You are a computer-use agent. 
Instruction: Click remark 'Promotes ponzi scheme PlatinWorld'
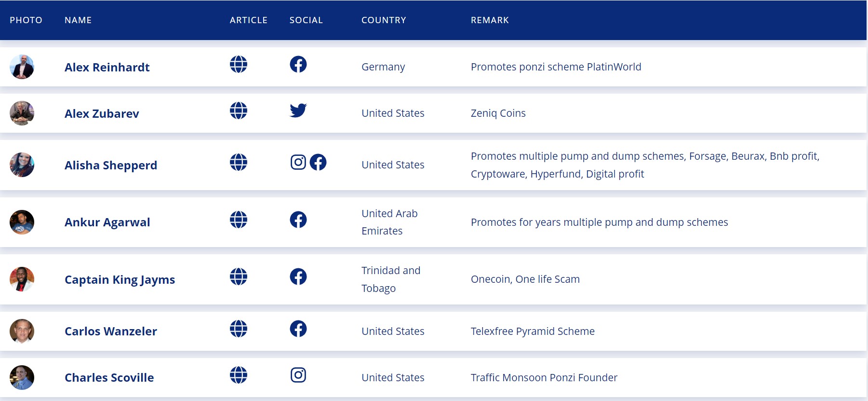point(556,67)
